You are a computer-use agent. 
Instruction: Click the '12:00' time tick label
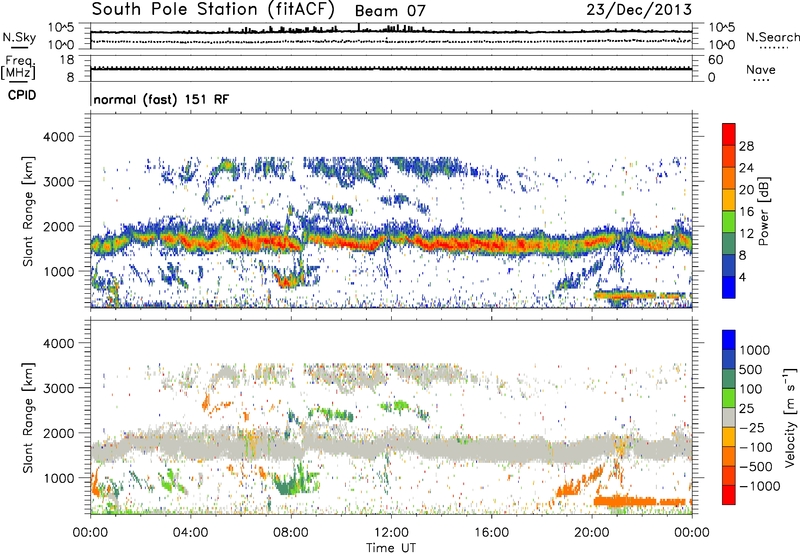coord(391,533)
